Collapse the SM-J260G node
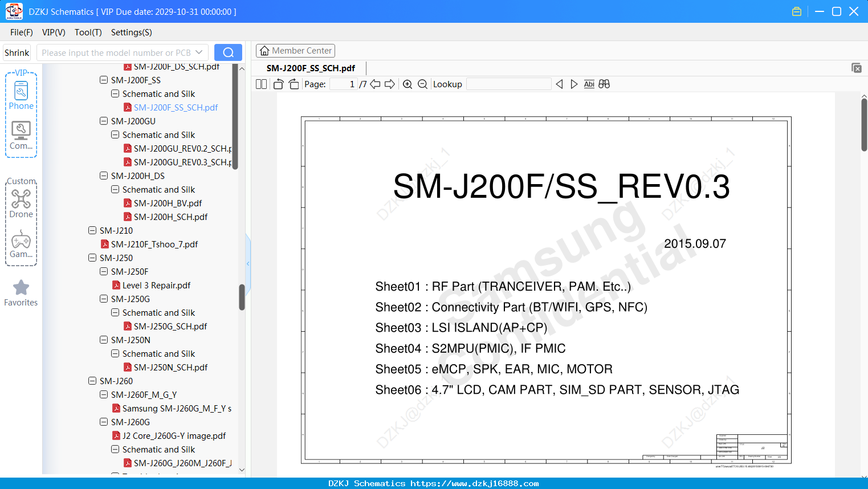 104,422
